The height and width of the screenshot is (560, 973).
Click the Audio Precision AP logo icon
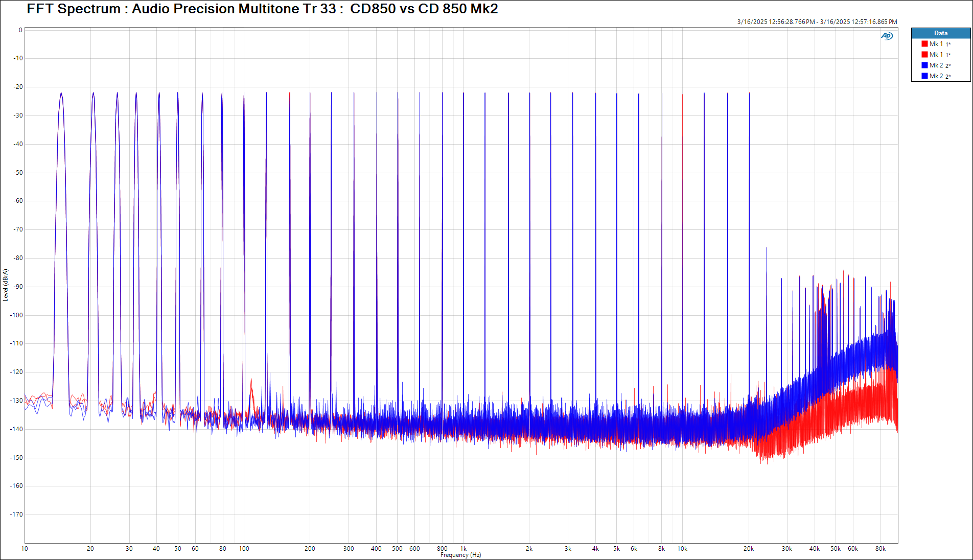887,36
